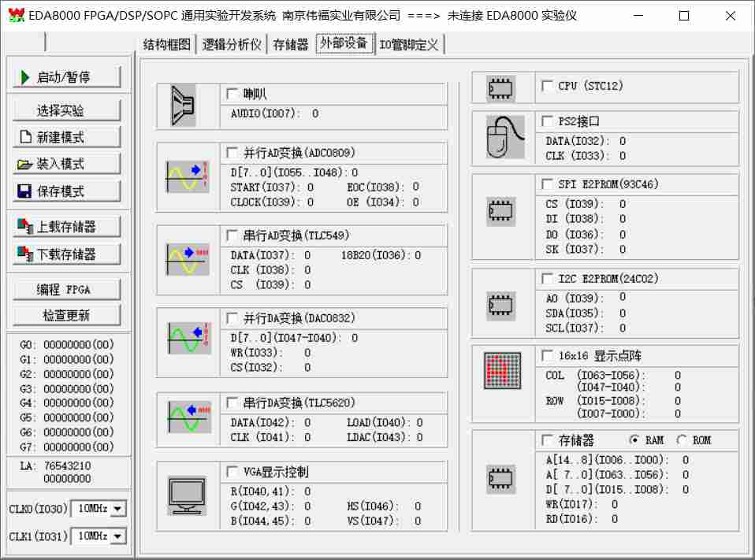This screenshot has height=560, width=755.
Task: Click the CPU (STC12) chip icon
Action: pos(501,87)
